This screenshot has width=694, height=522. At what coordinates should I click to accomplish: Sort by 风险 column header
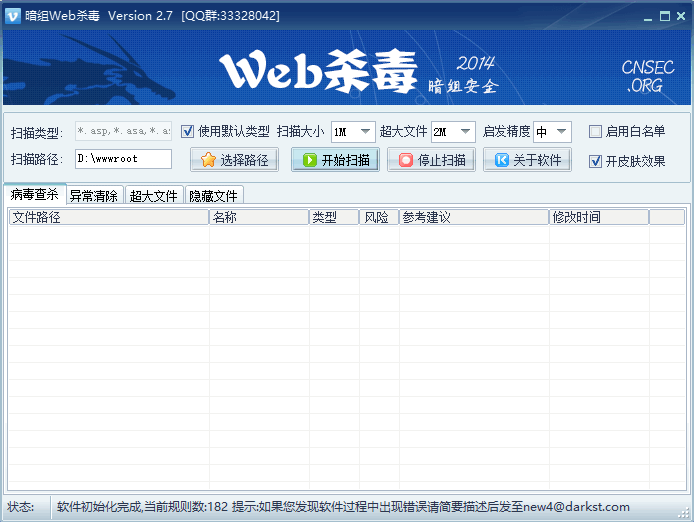coord(379,217)
